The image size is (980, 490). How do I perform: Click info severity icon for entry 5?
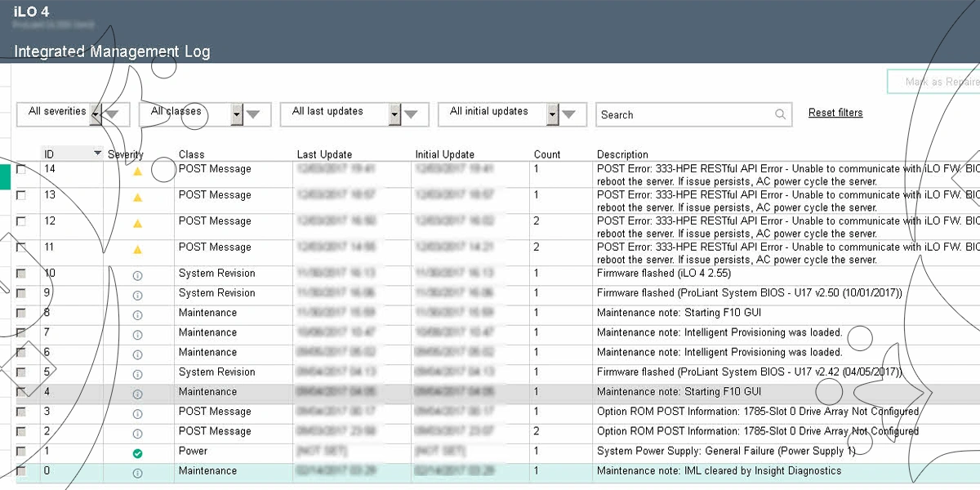pyautogui.click(x=137, y=374)
